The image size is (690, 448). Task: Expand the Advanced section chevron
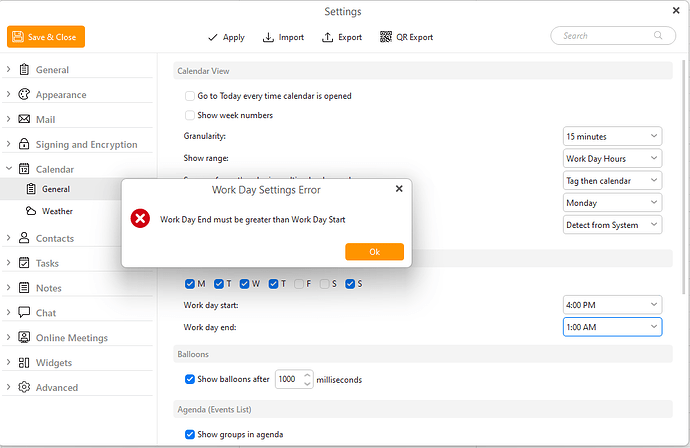(x=8, y=387)
